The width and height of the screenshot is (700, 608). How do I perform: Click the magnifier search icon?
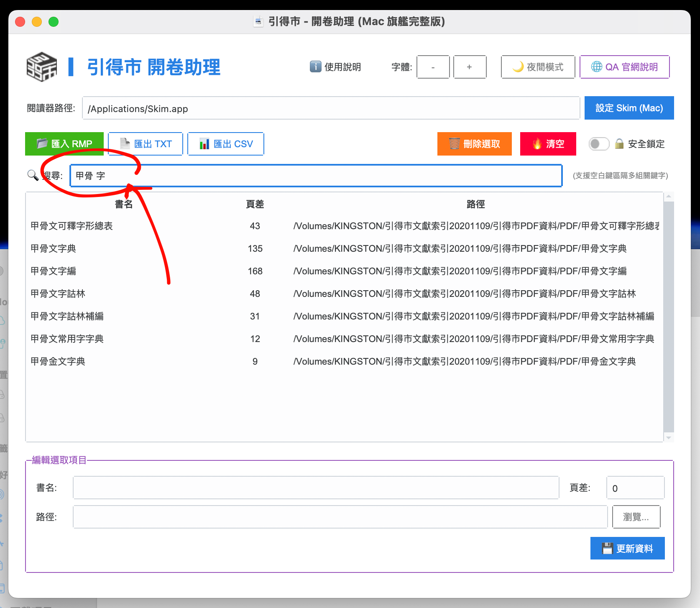33,175
